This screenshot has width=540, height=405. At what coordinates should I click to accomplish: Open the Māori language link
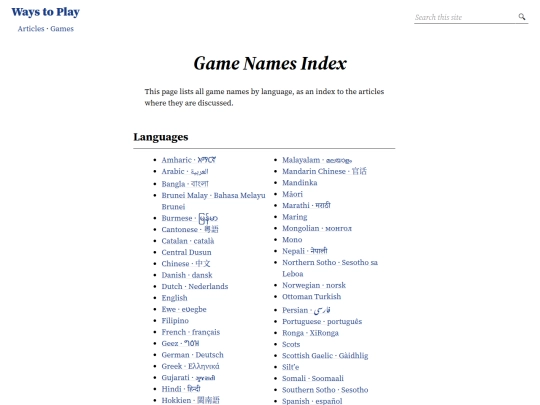[292, 194]
